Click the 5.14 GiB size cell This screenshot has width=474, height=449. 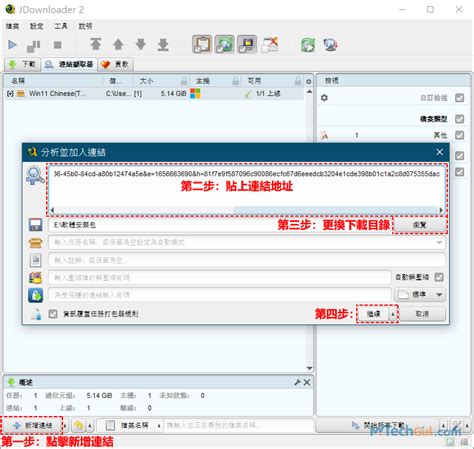click(173, 94)
